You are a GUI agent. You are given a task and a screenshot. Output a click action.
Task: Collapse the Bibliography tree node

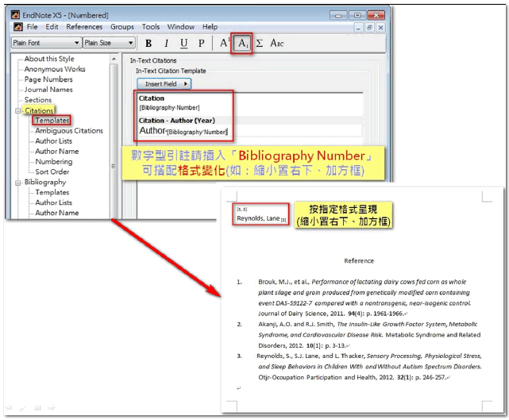click(x=18, y=183)
